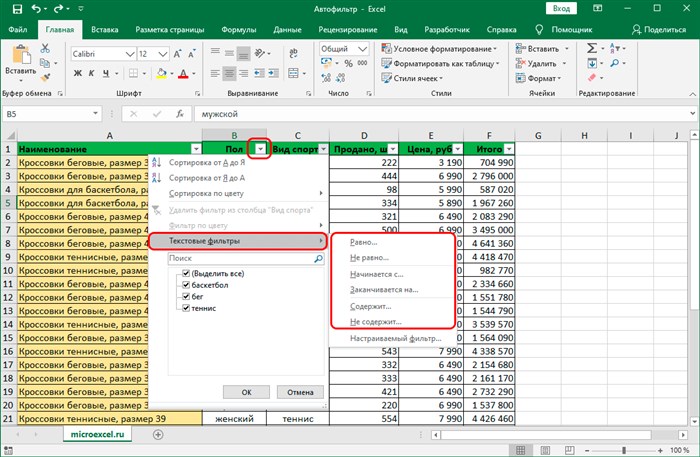The height and width of the screenshot is (457, 700).
Task: Cut selection with the scissors icon
Action: pyautogui.click(x=45, y=48)
